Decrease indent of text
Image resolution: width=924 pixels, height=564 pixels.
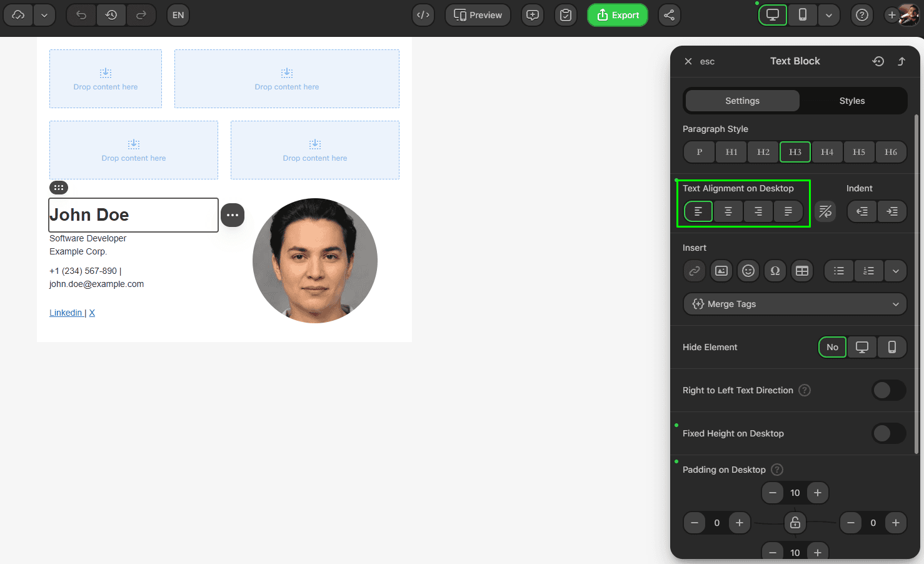tap(862, 211)
